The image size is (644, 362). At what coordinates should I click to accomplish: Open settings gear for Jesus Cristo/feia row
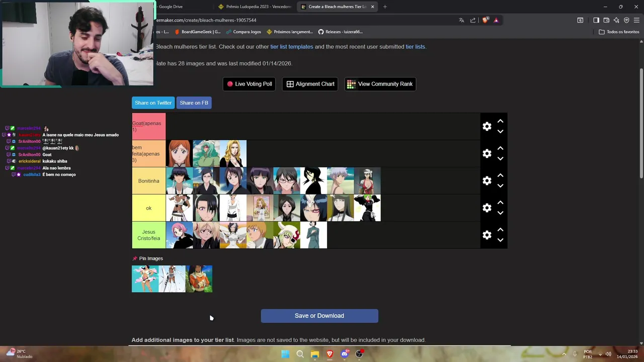487,235
